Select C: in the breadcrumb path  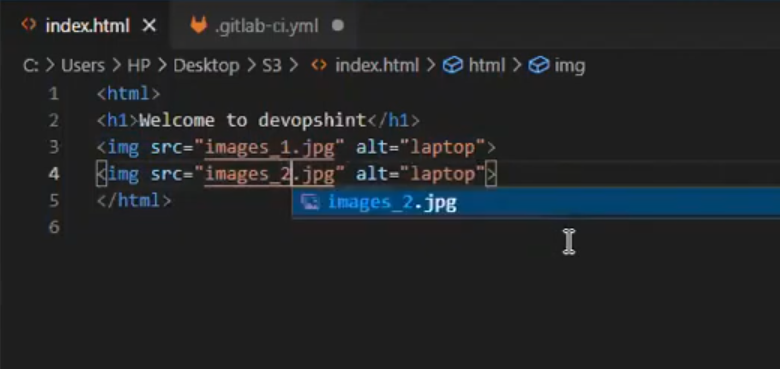click(30, 66)
